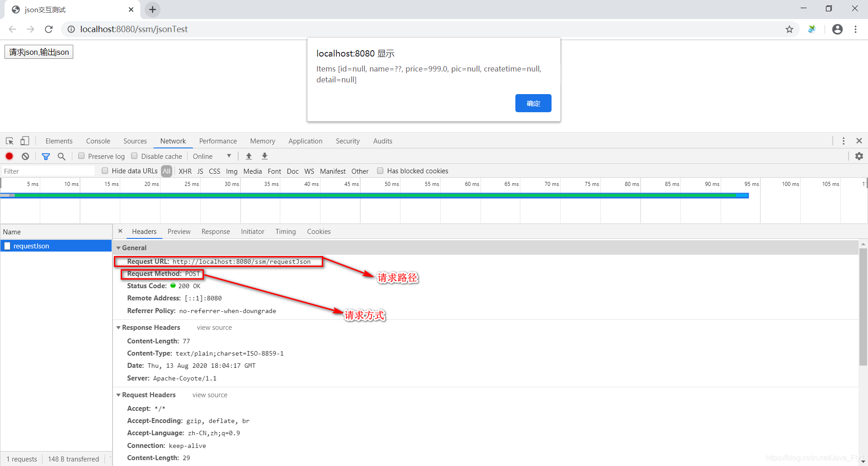Select the All filter type
Screen dimensions: 868x466
(166, 171)
